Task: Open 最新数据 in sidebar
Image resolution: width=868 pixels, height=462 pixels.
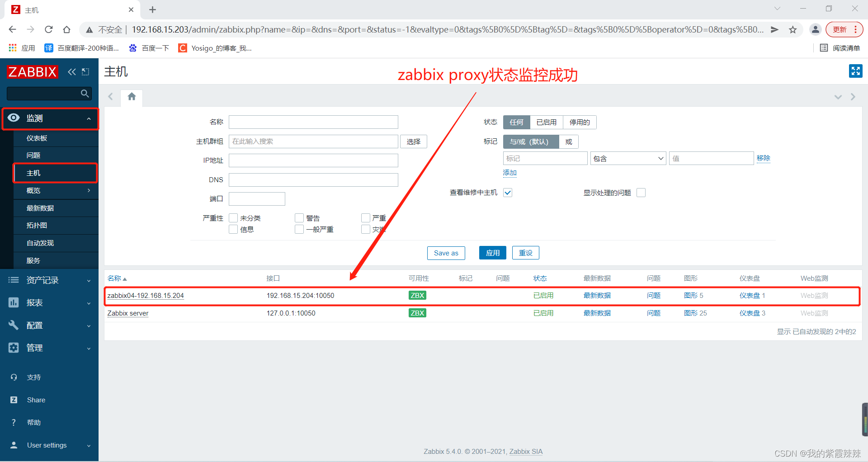Action: (56, 208)
